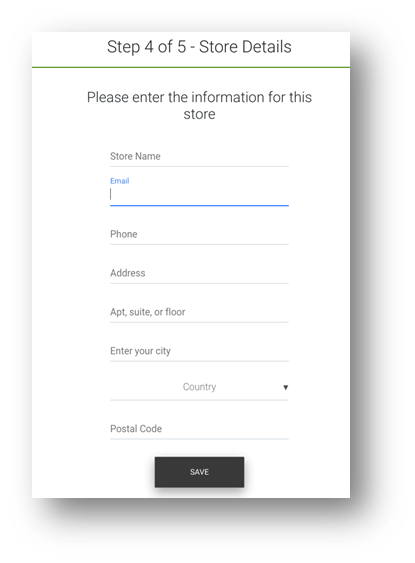
Task: Click the blue Email floating label
Action: coord(120,181)
